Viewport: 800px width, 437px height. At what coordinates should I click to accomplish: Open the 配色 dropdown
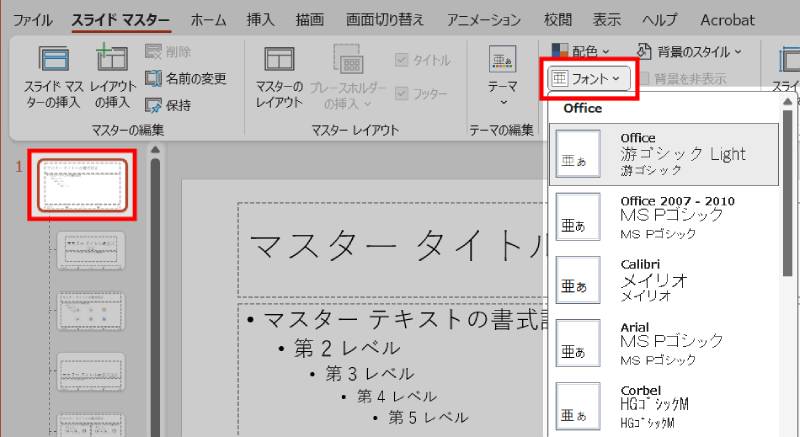coord(581,51)
